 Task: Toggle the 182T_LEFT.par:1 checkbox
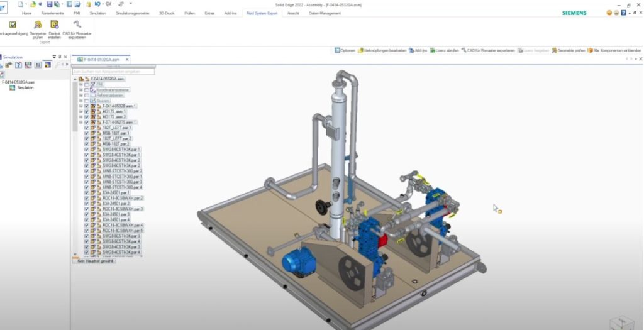point(87,128)
